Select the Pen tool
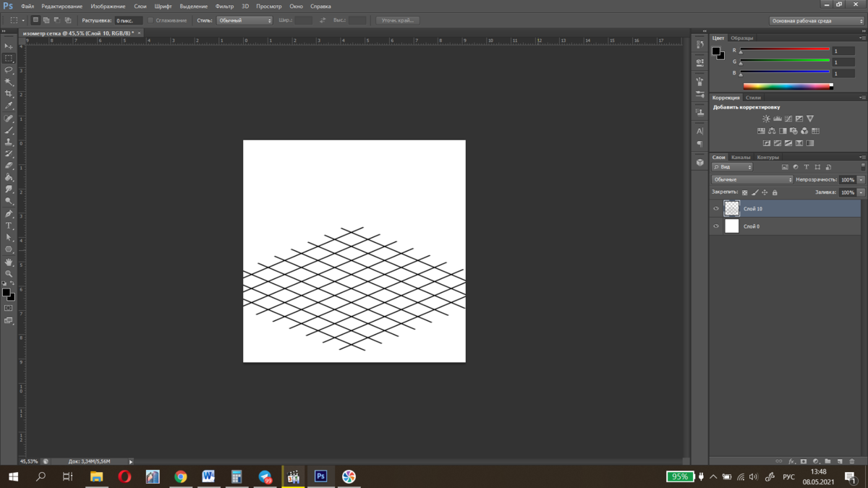Image resolution: width=868 pixels, height=488 pixels. (x=9, y=214)
